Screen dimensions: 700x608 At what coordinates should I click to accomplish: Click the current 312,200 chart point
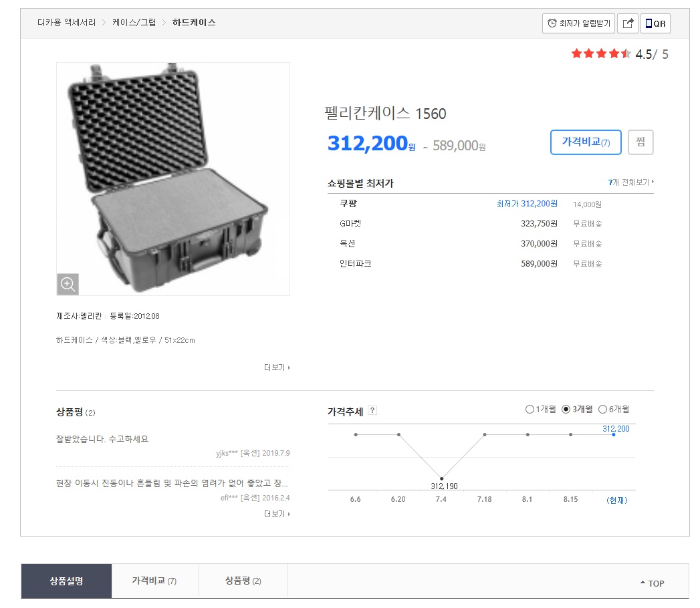coord(613,434)
